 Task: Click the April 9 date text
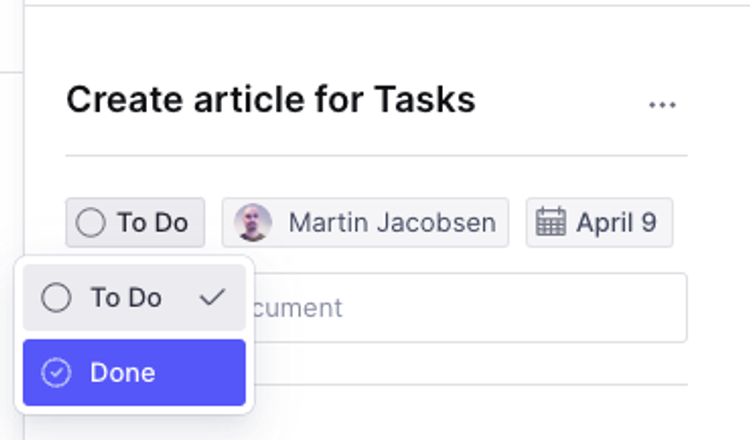pos(617,223)
